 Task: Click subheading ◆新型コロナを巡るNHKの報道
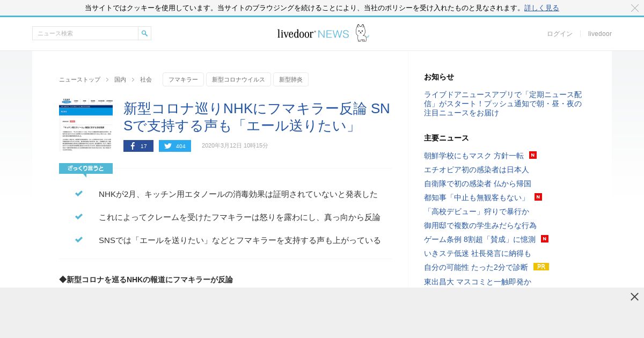146,280
